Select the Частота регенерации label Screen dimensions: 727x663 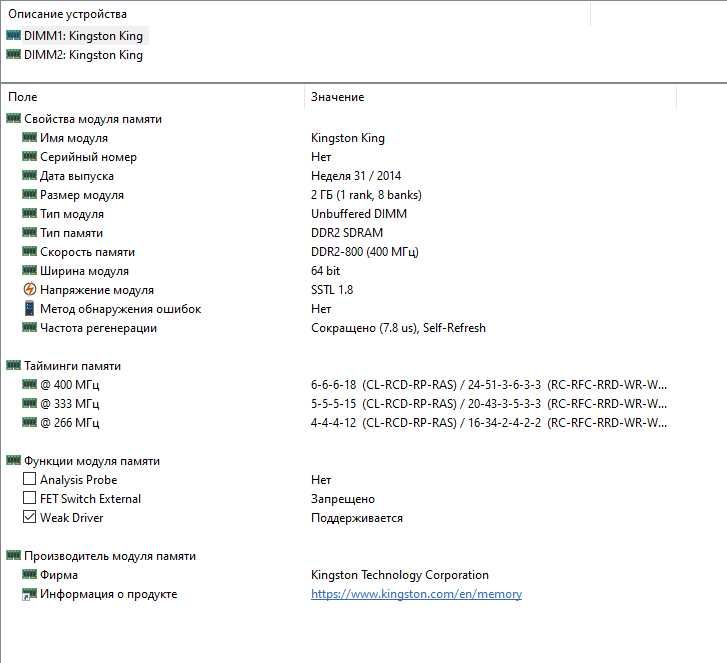[x=98, y=328]
